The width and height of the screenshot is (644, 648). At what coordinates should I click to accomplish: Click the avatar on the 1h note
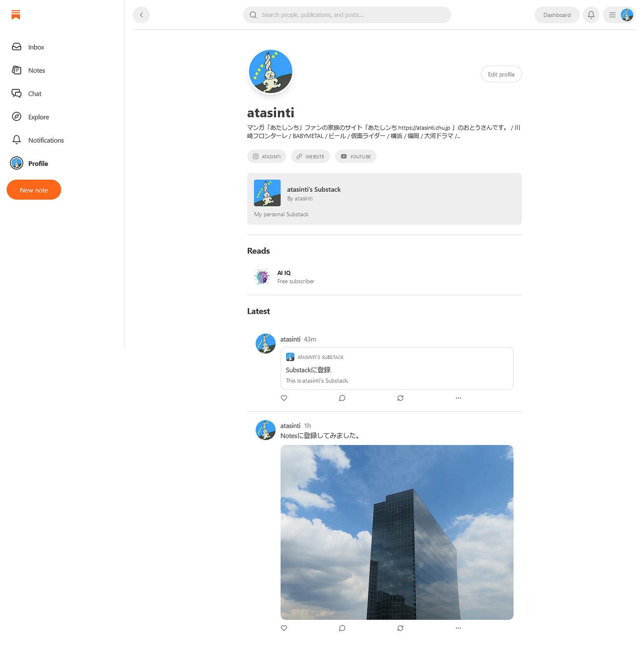(x=265, y=430)
